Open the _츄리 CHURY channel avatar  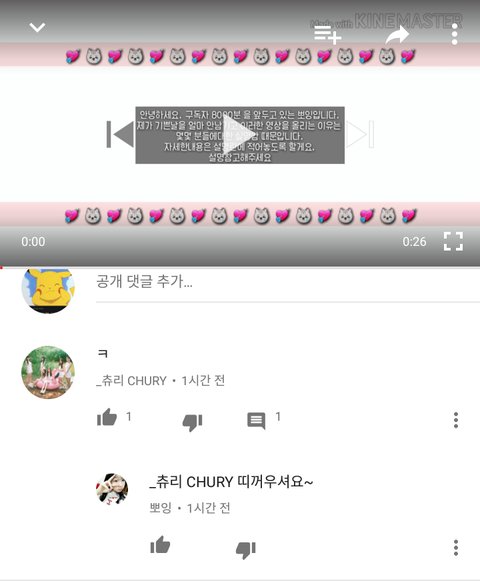48,372
